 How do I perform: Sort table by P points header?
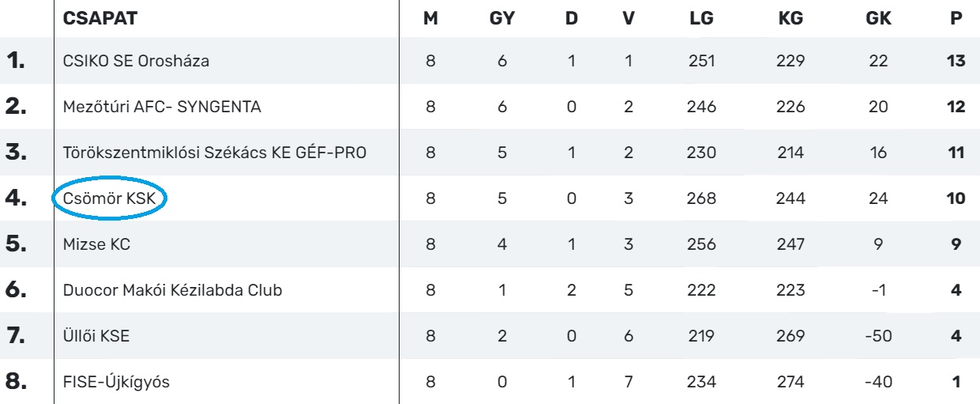coord(957,18)
